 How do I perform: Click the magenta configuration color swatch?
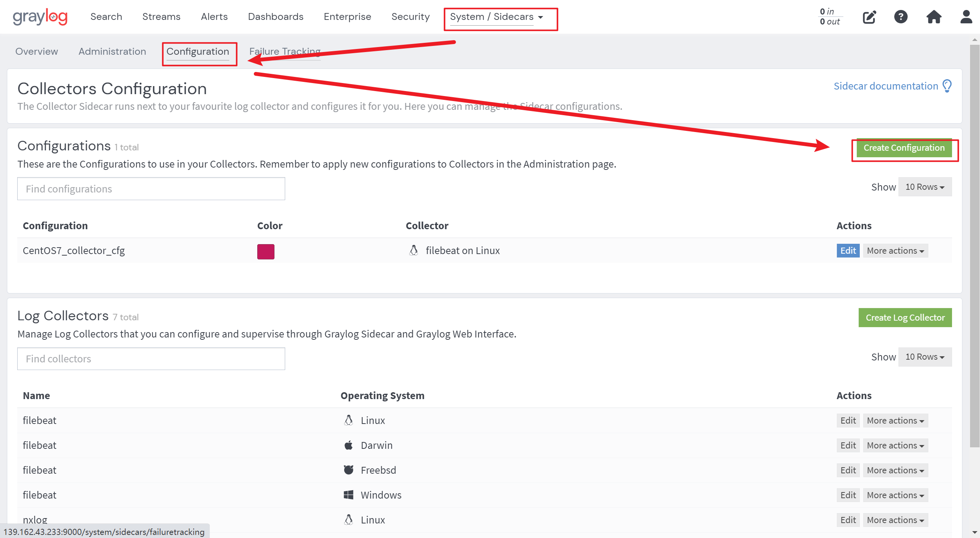point(266,251)
